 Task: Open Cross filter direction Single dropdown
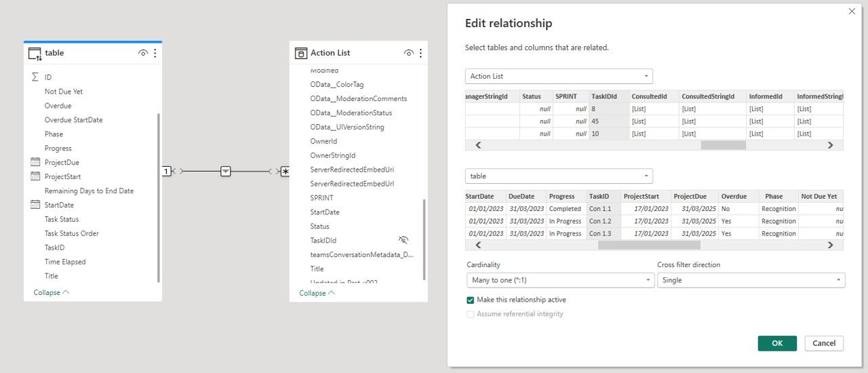click(x=751, y=280)
